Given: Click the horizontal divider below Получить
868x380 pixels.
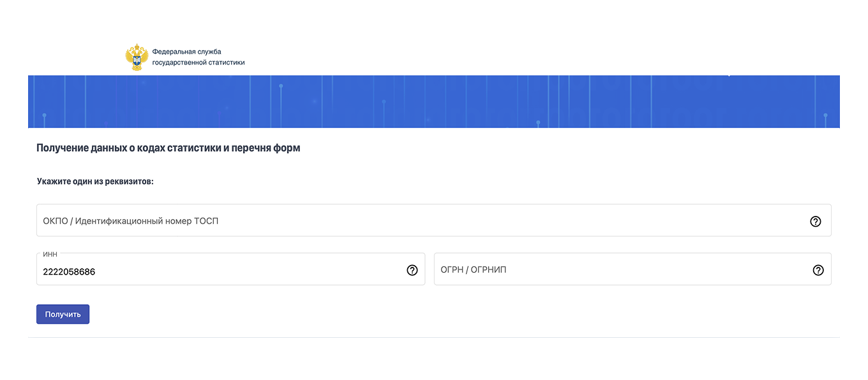Looking at the screenshot, I should pyautogui.click(x=434, y=337).
